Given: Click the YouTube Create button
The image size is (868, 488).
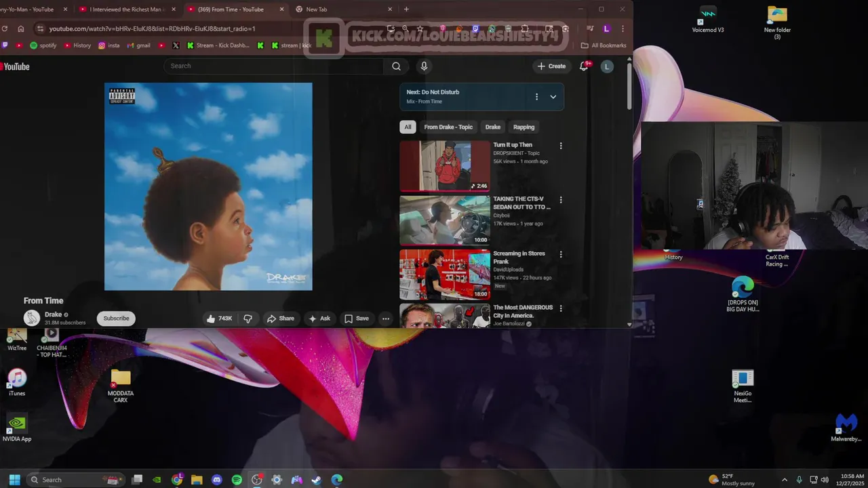Looking at the screenshot, I should click(551, 66).
